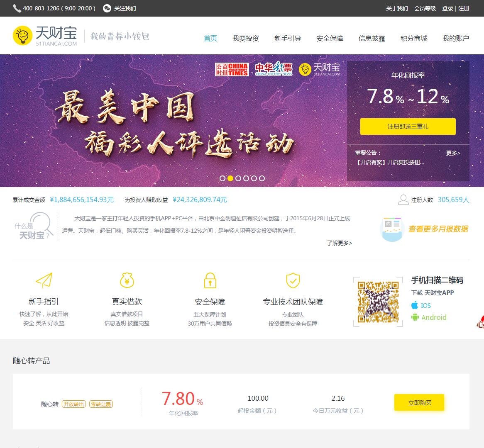Select the fifth banner carousel dot
The height and width of the screenshot is (448, 484).
[x=254, y=178]
